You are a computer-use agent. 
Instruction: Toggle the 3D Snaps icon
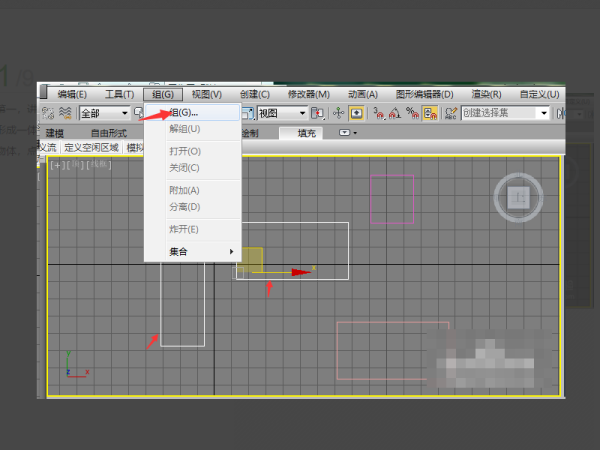point(378,113)
